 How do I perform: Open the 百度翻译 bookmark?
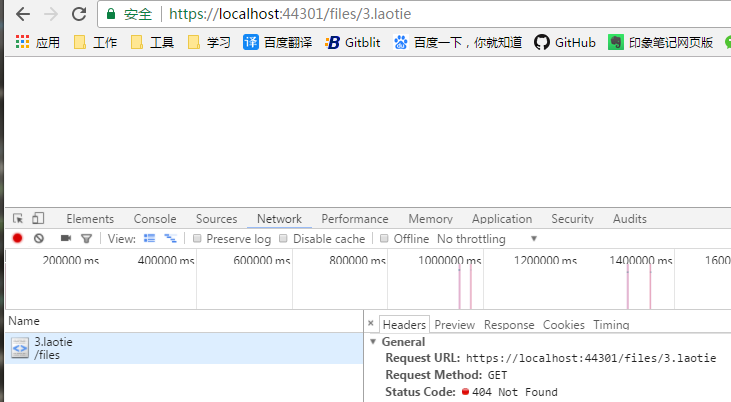277,42
